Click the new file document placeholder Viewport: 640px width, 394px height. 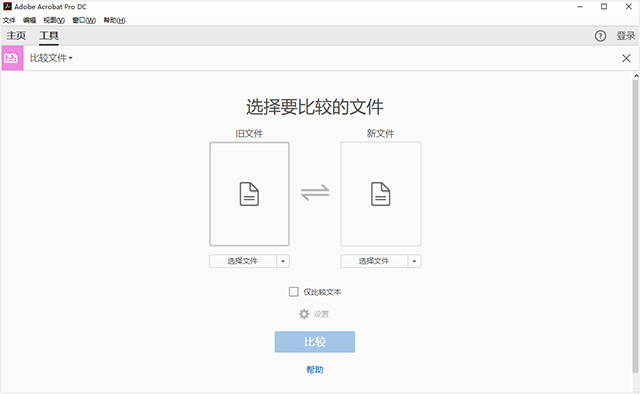pos(381,194)
